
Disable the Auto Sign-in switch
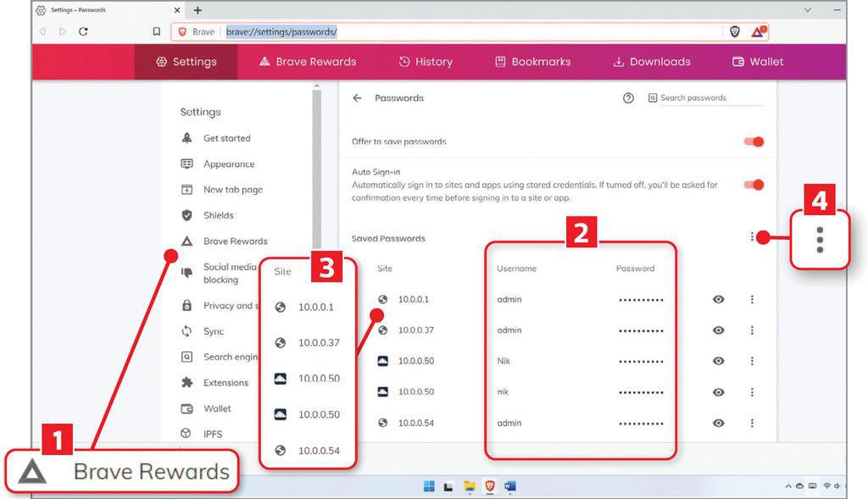click(x=754, y=185)
